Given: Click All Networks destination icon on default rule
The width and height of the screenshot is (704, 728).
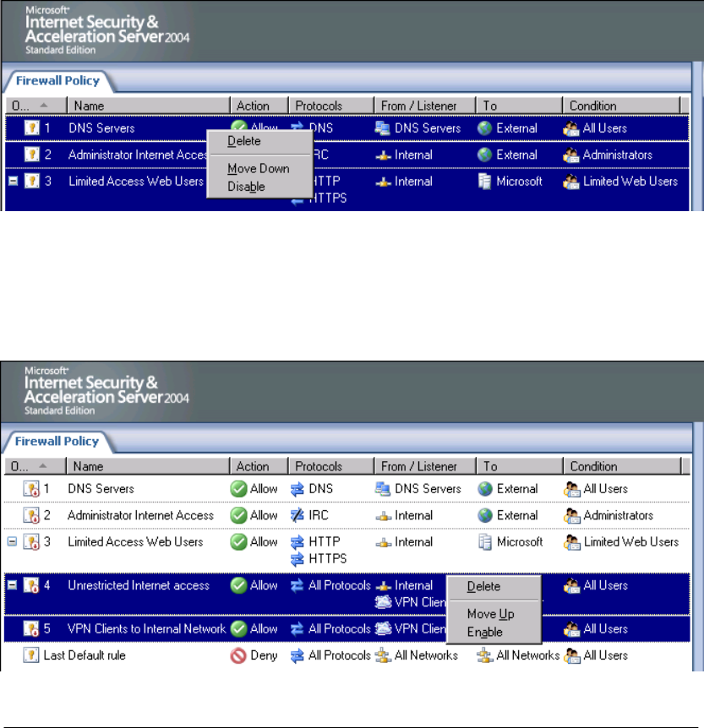Looking at the screenshot, I should pyautogui.click(x=484, y=655).
